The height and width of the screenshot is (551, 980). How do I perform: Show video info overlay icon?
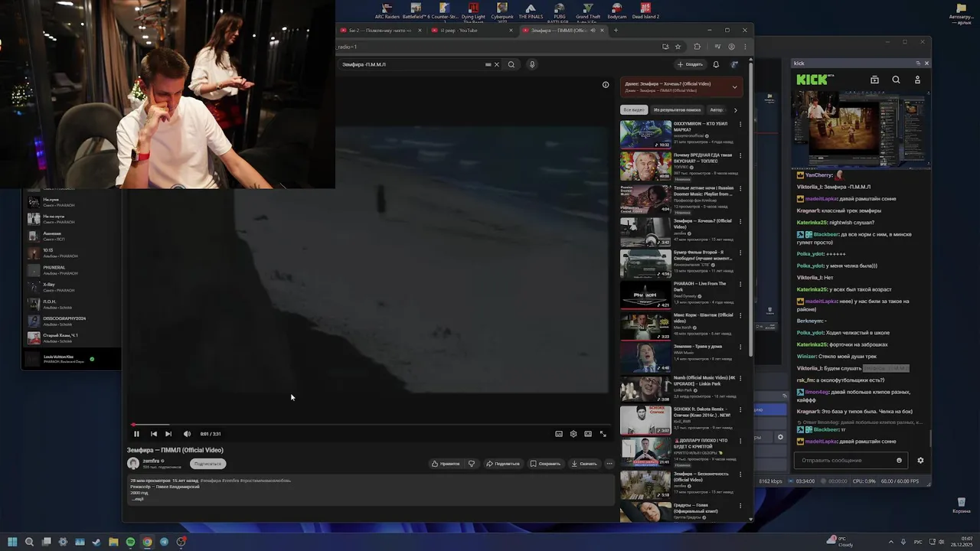(606, 85)
